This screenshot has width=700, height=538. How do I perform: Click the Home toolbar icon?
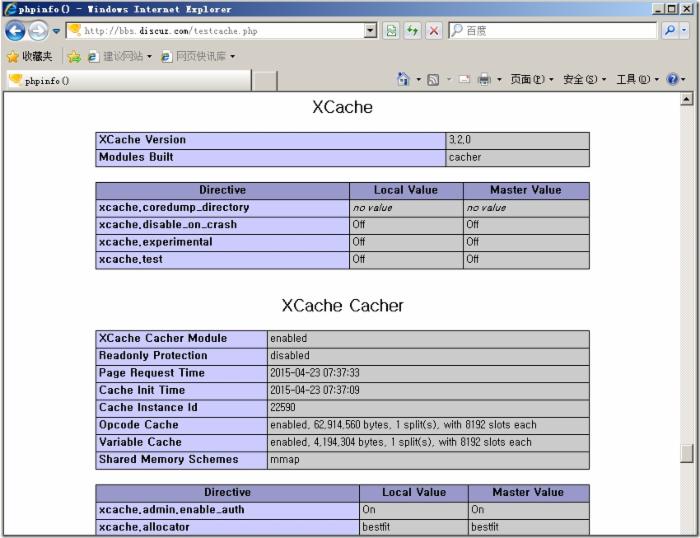point(403,79)
